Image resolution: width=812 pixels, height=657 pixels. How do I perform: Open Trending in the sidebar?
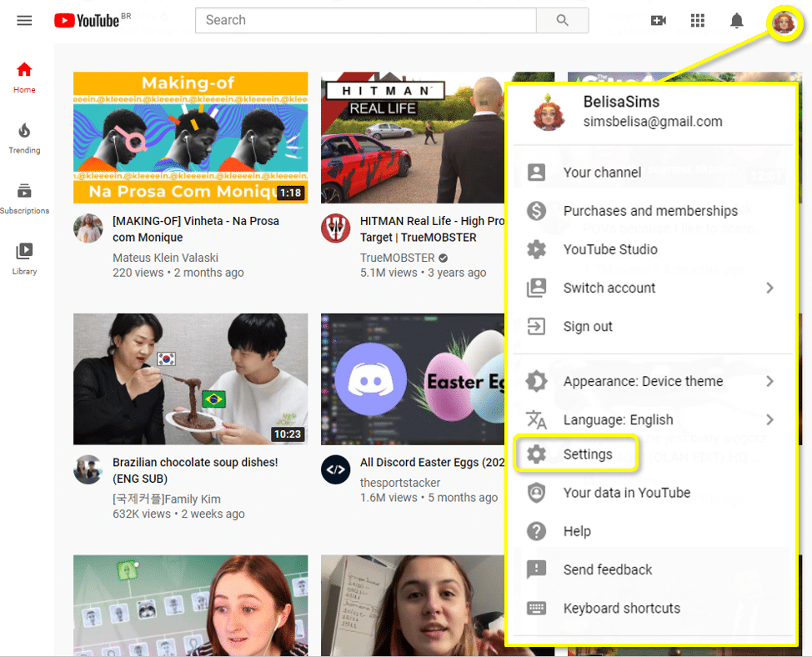(24, 138)
